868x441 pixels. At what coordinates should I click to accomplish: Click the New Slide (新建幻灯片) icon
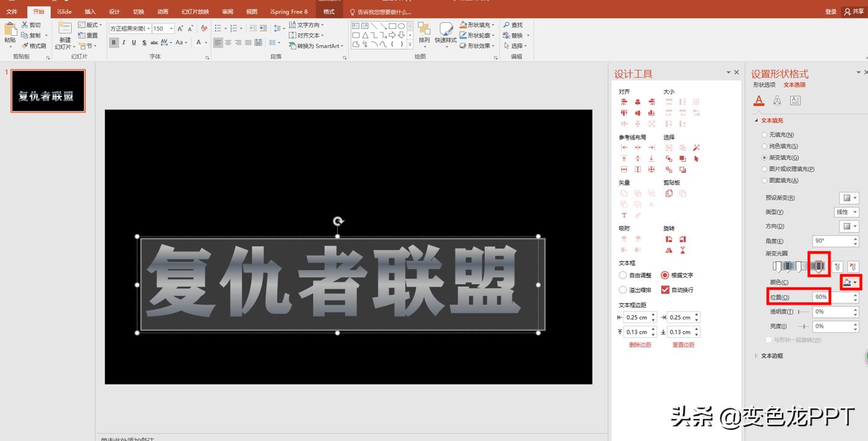point(64,31)
